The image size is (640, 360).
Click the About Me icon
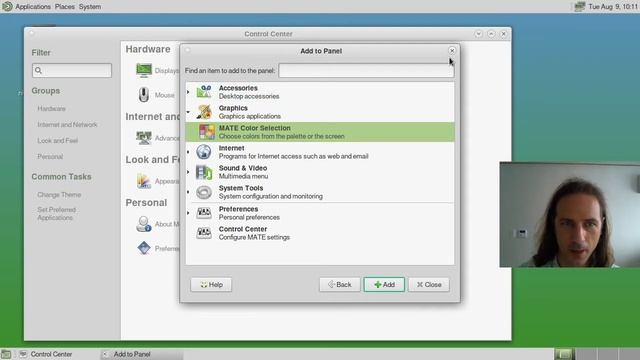144,224
